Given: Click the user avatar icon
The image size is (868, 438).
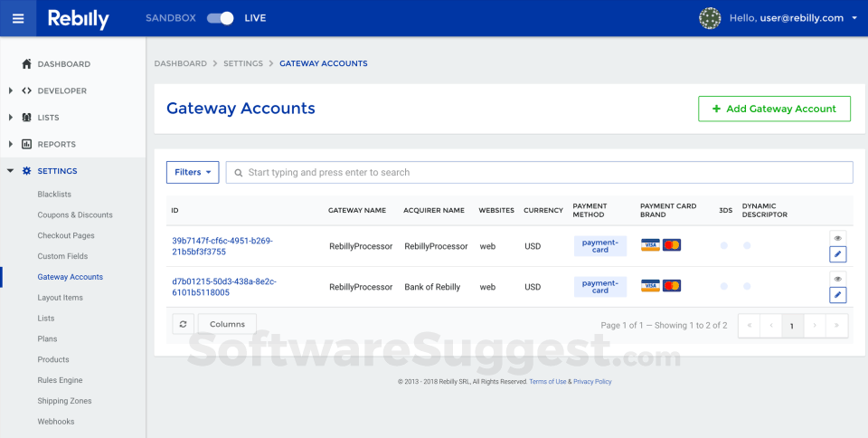Looking at the screenshot, I should point(711,18).
